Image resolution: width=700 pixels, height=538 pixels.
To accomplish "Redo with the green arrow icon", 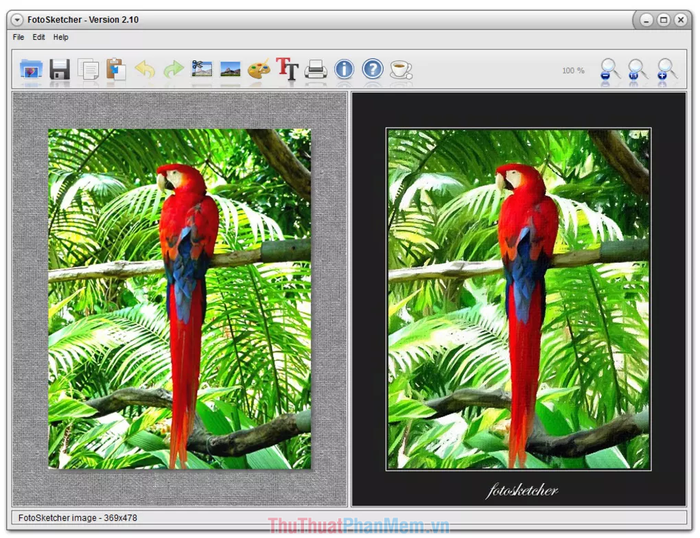I will (x=174, y=69).
